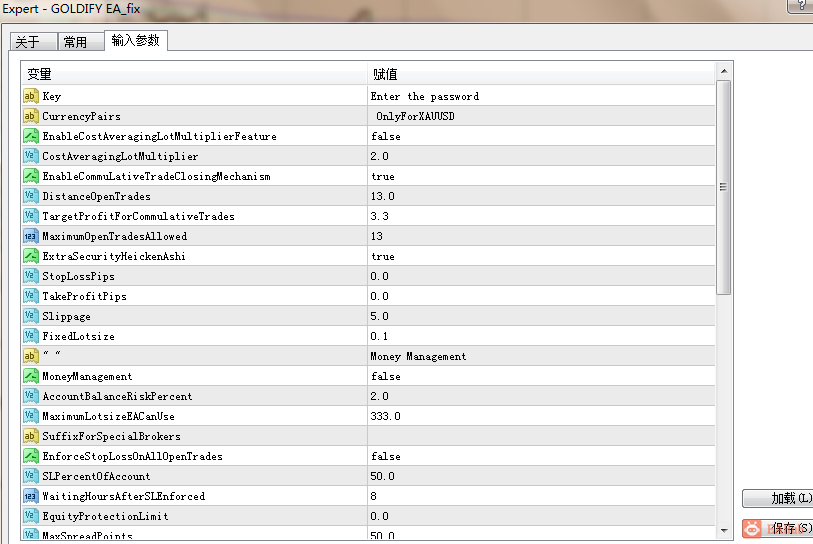Select the 'Money Management' value text
Image resolution: width=813 pixels, height=544 pixels.
pos(418,356)
